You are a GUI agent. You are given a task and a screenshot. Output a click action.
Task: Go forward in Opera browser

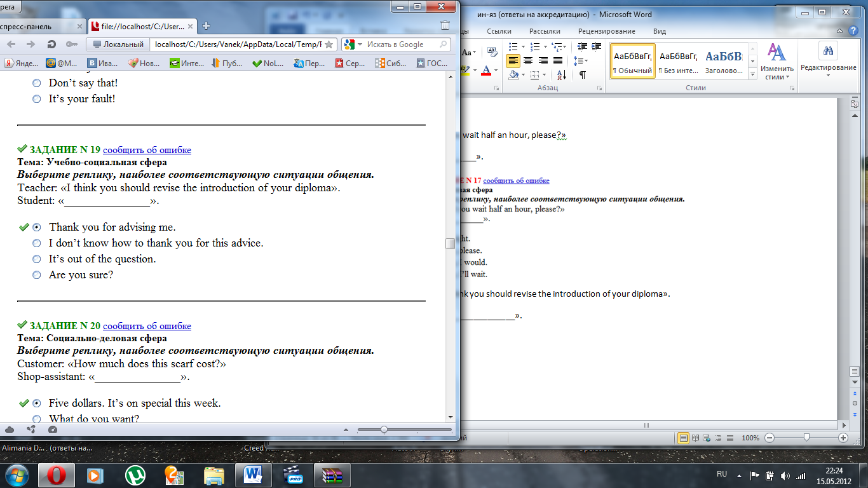point(31,44)
